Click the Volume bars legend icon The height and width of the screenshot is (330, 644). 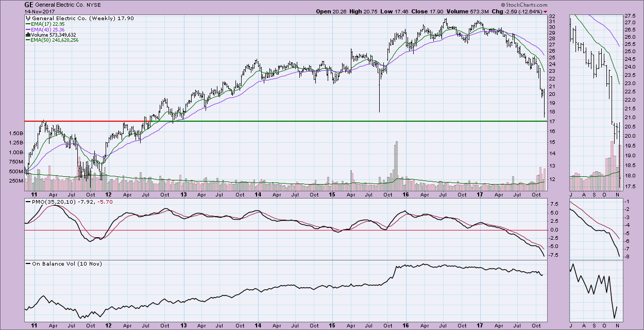coord(27,36)
